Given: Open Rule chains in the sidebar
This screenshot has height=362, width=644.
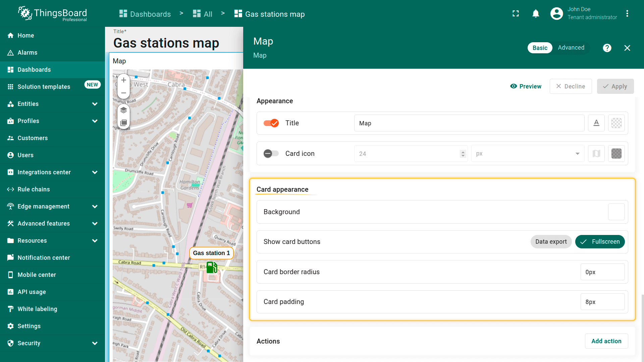Looking at the screenshot, I should (x=34, y=189).
